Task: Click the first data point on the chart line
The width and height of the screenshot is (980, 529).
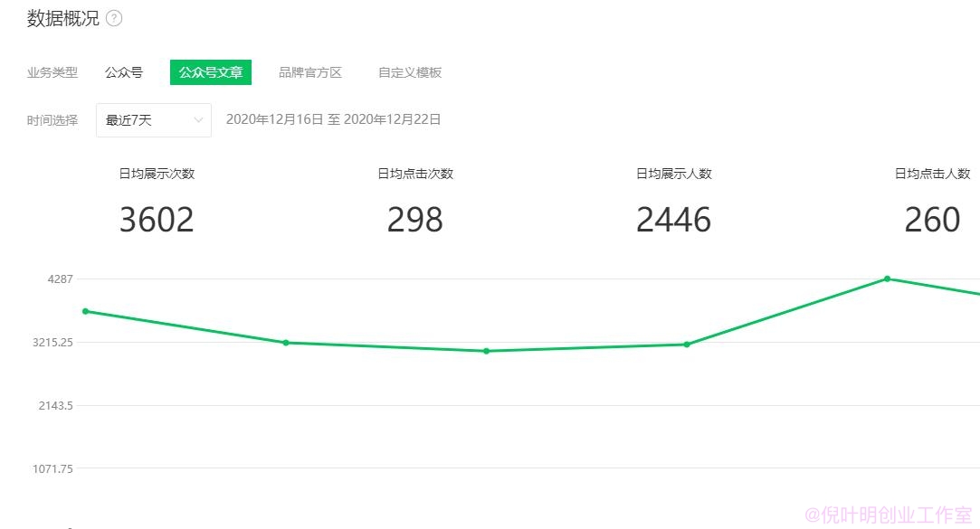Action: [86, 311]
